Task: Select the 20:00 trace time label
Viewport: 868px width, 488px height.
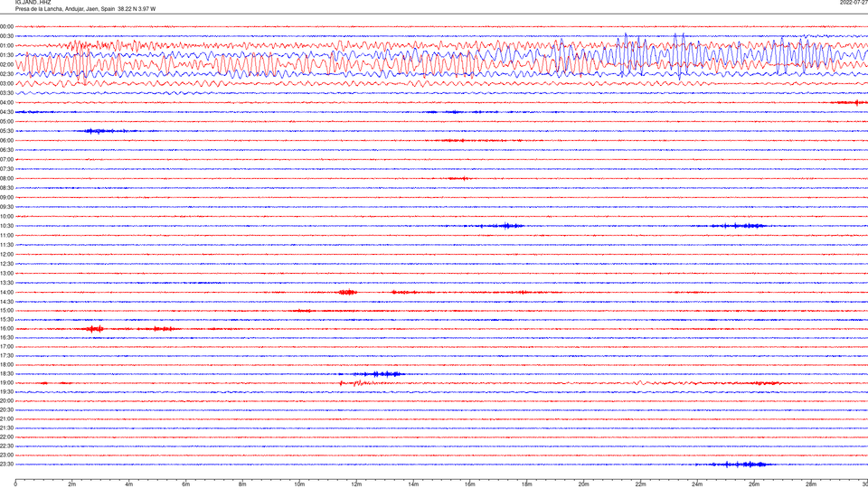Action: coord(6,401)
